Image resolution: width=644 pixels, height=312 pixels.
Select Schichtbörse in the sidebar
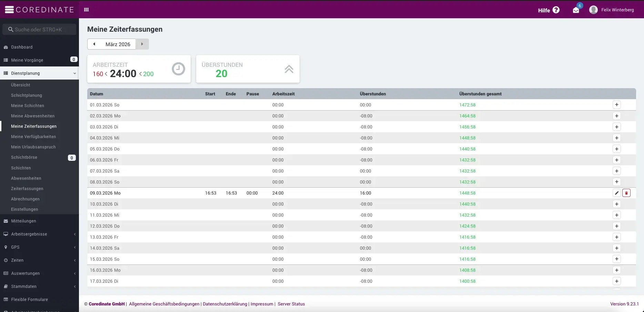pyautogui.click(x=24, y=157)
